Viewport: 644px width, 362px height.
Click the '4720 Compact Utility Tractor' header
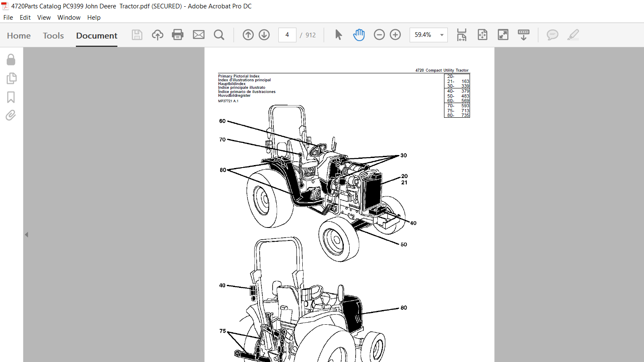click(442, 70)
